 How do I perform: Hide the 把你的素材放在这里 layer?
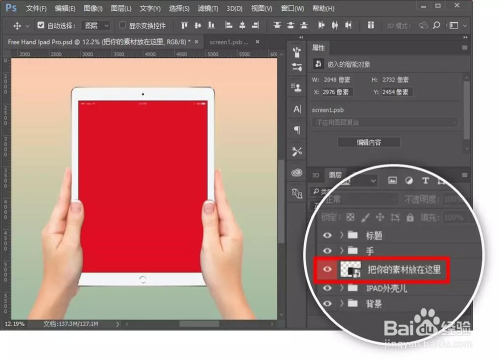[x=327, y=269]
